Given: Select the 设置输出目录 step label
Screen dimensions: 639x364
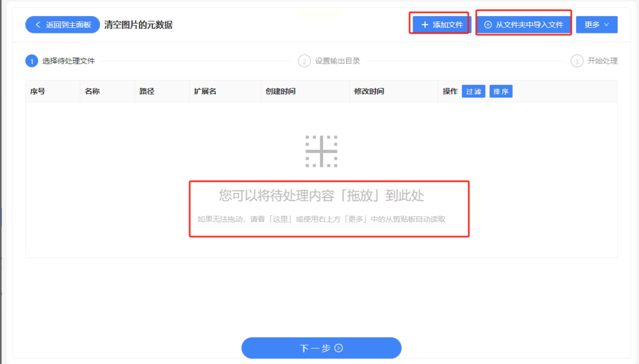Looking at the screenshot, I should pyautogui.click(x=337, y=61).
